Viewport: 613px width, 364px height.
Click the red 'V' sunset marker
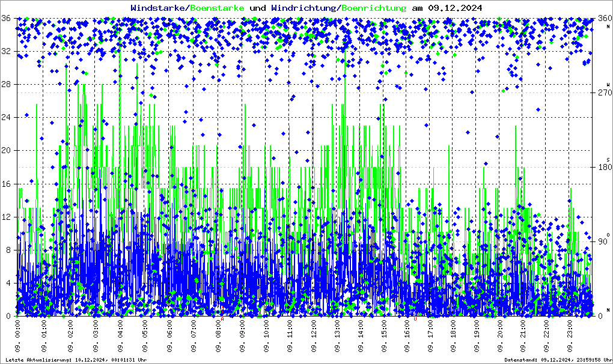coord(415,319)
